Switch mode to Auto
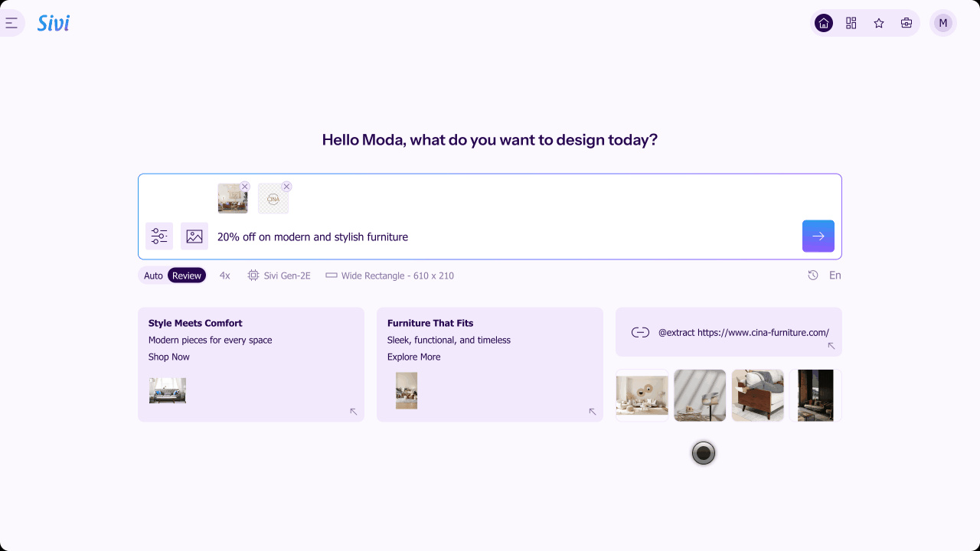Image resolution: width=980 pixels, height=551 pixels. click(x=153, y=275)
